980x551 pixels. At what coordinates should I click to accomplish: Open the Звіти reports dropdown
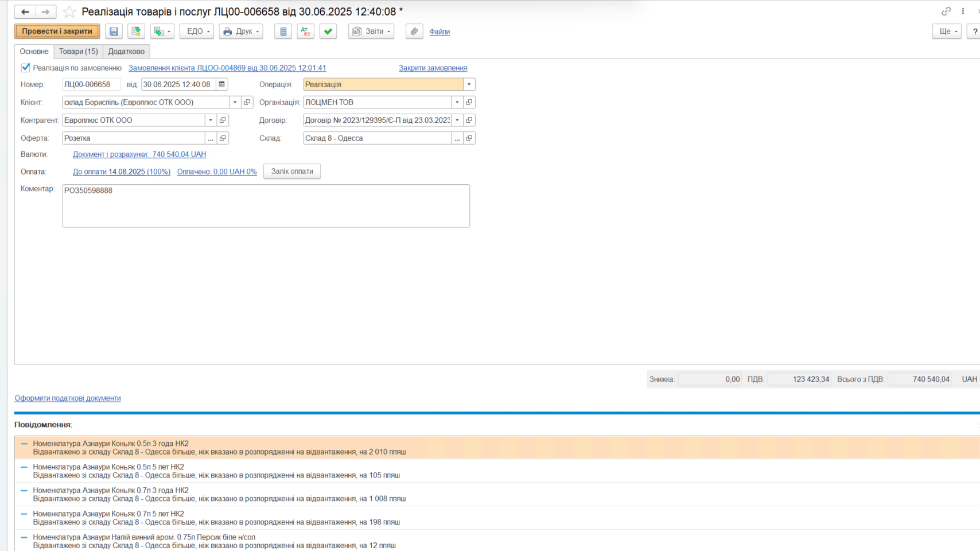click(x=371, y=32)
